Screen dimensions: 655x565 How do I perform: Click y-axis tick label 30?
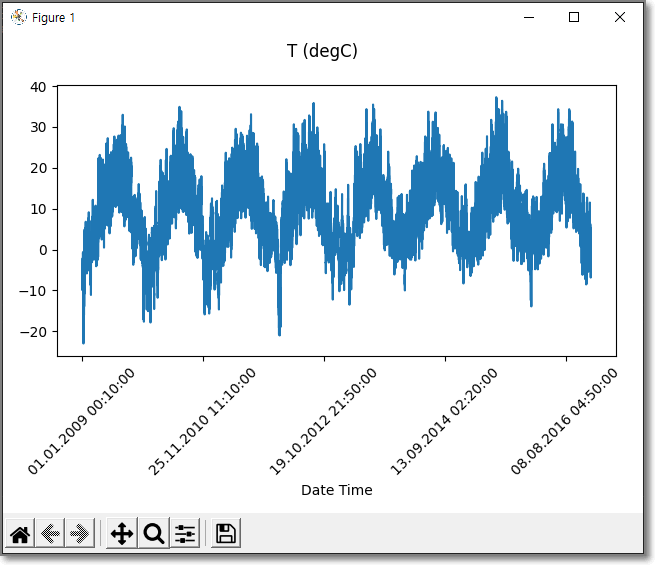pyautogui.click(x=38, y=127)
